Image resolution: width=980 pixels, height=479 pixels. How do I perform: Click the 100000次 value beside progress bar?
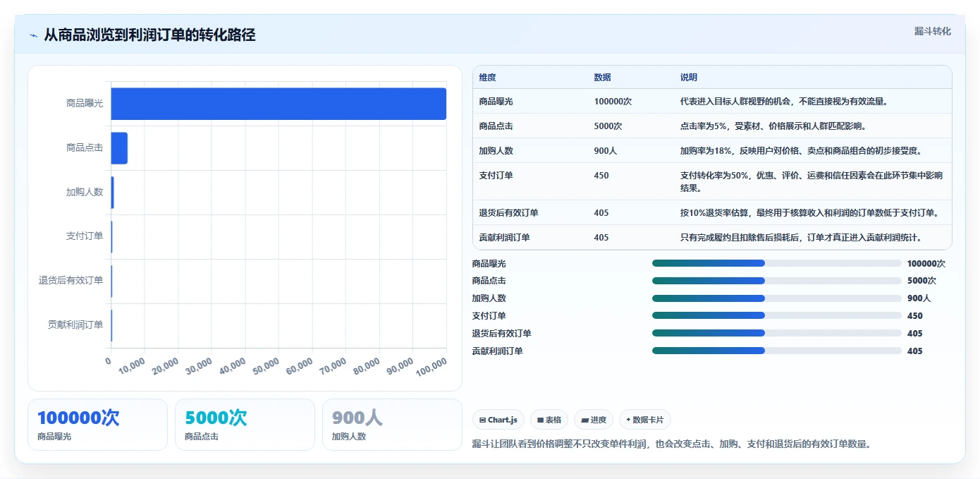926,264
